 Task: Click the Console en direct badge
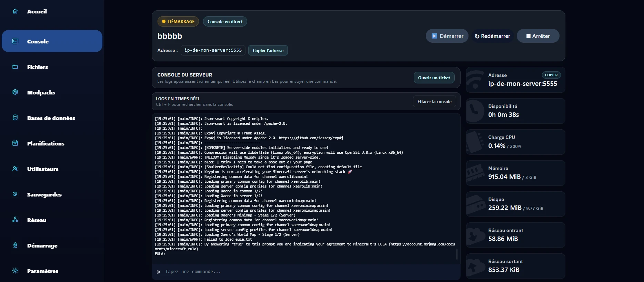click(225, 21)
